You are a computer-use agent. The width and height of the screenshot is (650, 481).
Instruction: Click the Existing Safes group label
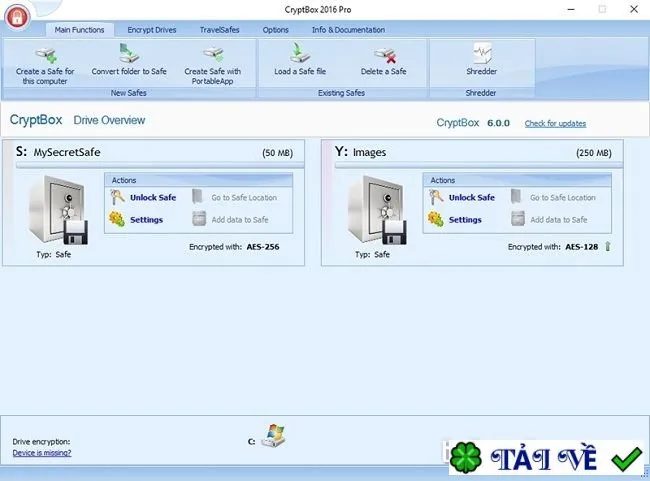pyautogui.click(x=341, y=93)
